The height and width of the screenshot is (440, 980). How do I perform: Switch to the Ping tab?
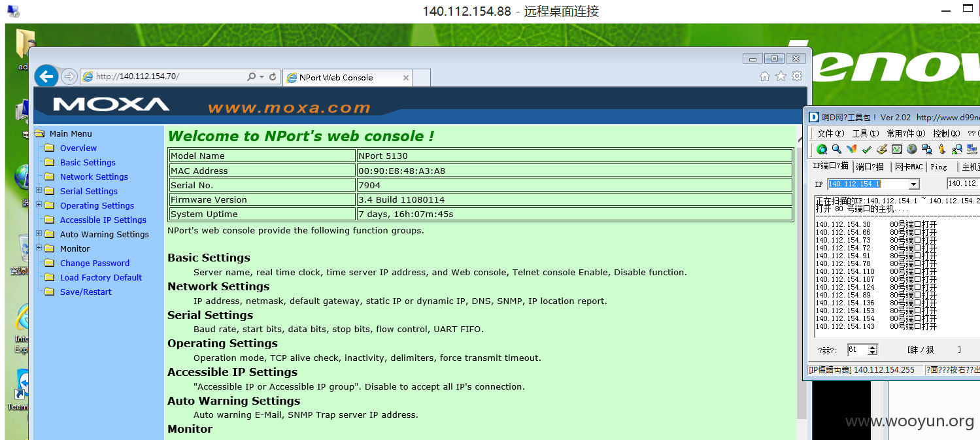[939, 167]
